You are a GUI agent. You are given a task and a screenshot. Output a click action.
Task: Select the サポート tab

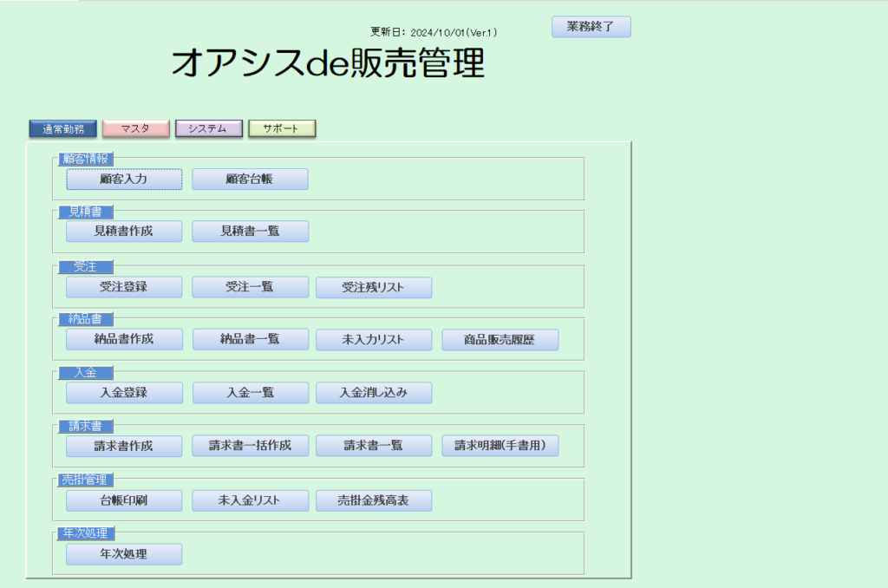coord(282,128)
